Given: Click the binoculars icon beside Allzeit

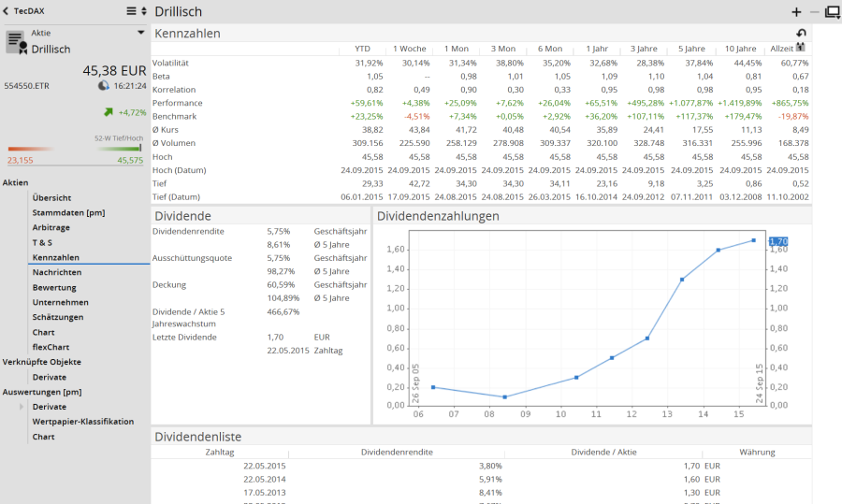Looking at the screenshot, I should pyautogui.click(x=801, y=47).
